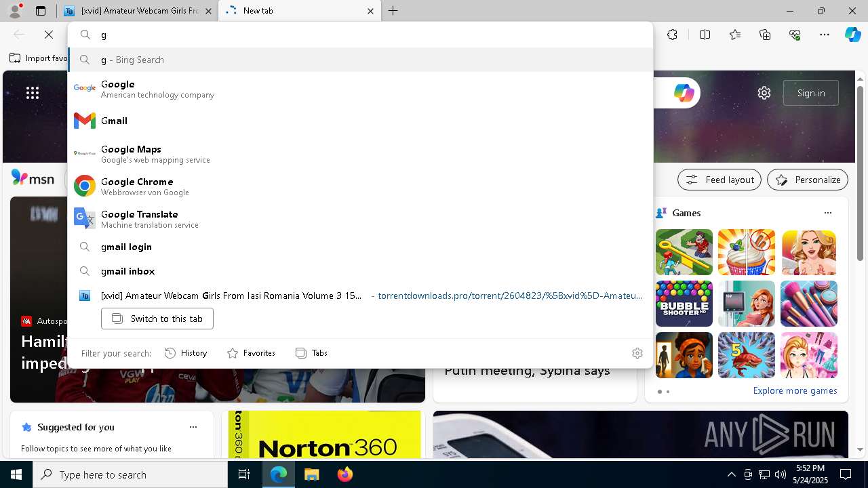Click the torrentdownloads.pro URL text
The width and height of the screenshot is (868, 488).
tap(510, 296)
